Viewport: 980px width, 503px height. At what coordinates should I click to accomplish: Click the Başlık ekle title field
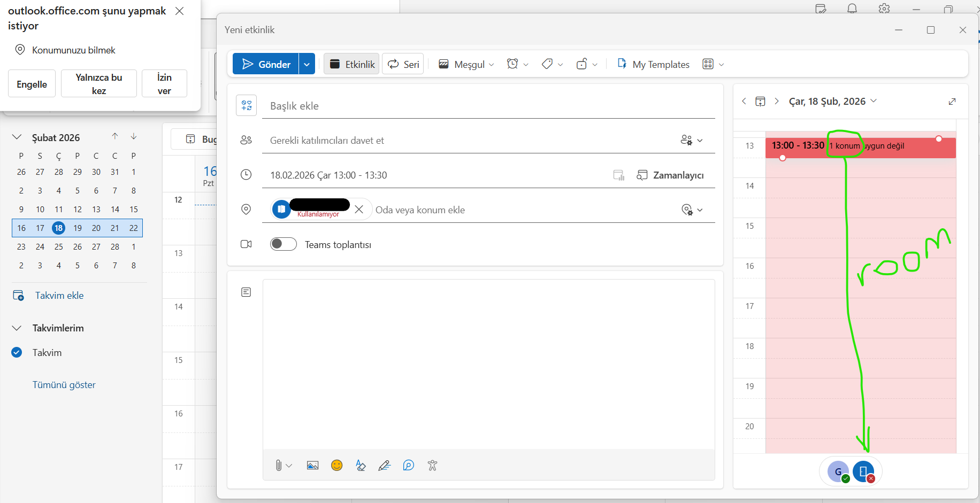click(488, 106)
